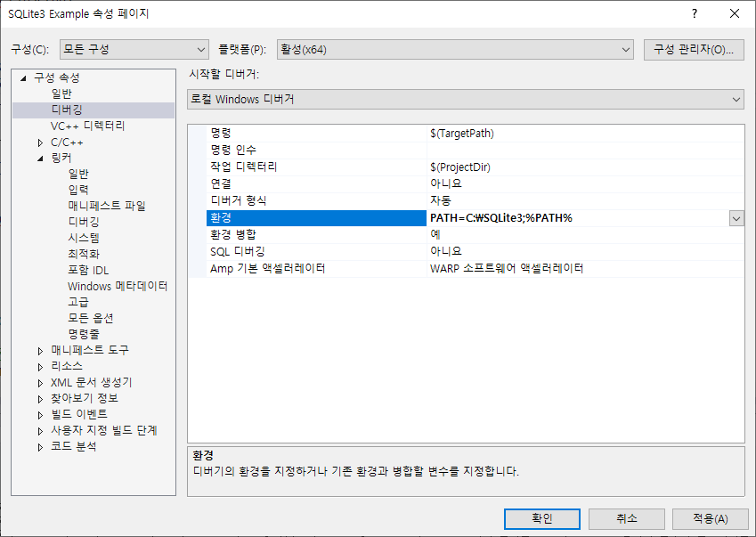Expand the 리소스 tree node
756x537 pixels.
(40, 367)
